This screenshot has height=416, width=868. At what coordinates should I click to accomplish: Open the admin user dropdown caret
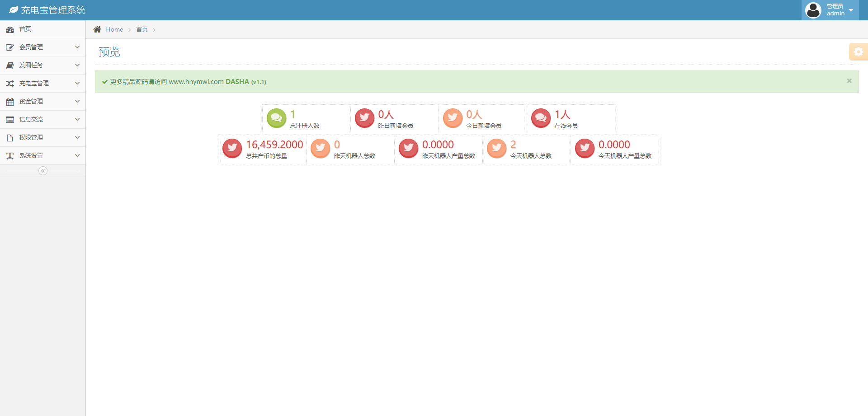[851, 10]
